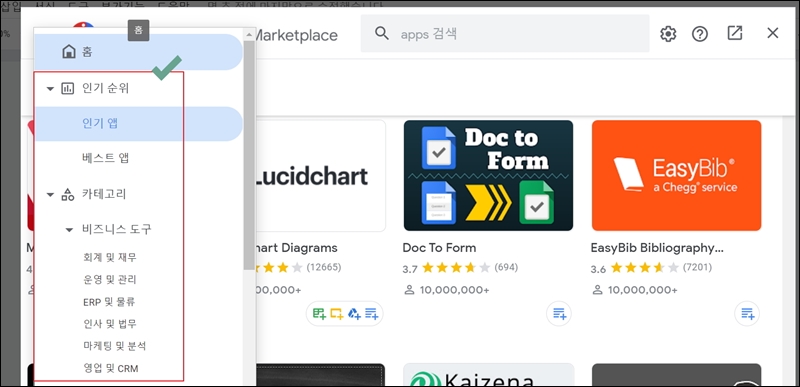
Task: Select 인기 앱 in the sidebar
Action: (x=138, y=124)
